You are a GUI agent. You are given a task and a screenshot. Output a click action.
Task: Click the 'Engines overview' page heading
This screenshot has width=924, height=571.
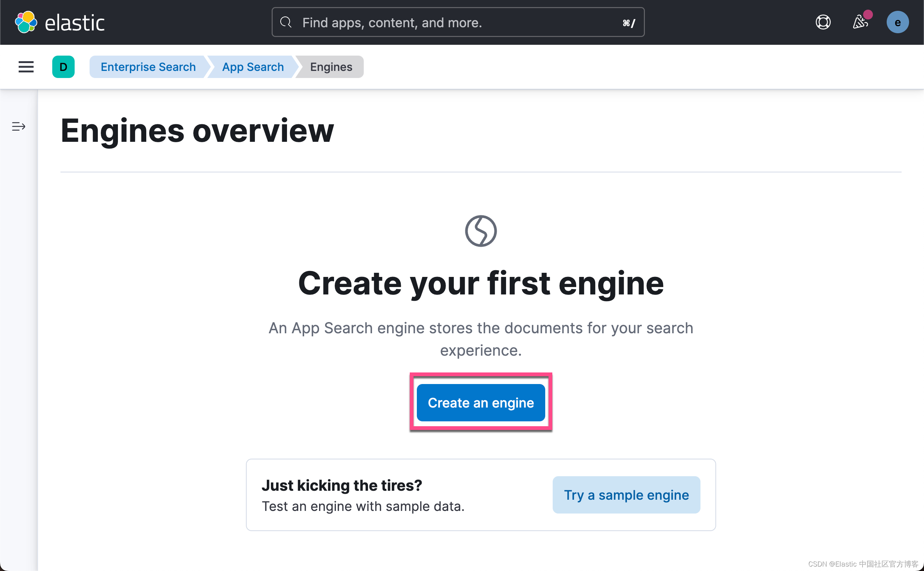coord(197,131)
